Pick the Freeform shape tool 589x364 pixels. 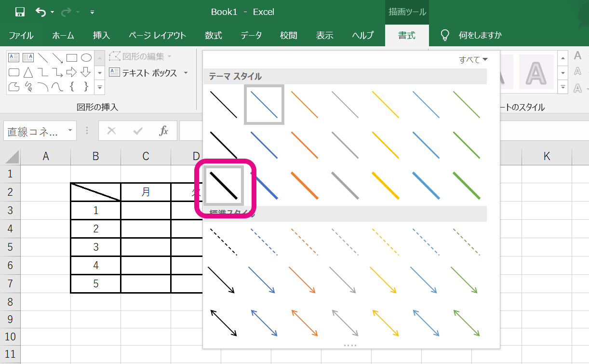click(13, 87)
